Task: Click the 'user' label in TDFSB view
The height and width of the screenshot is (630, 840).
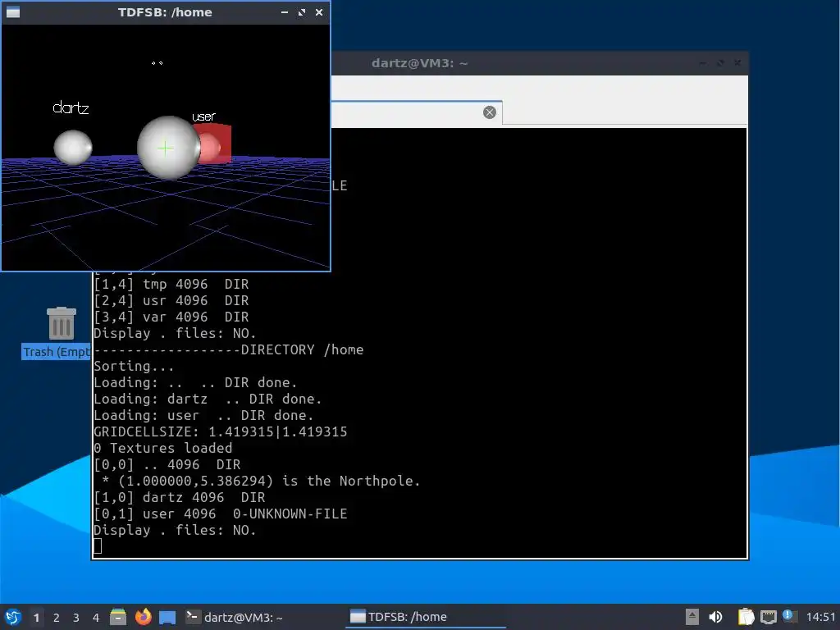Action: tap(203, 116)
